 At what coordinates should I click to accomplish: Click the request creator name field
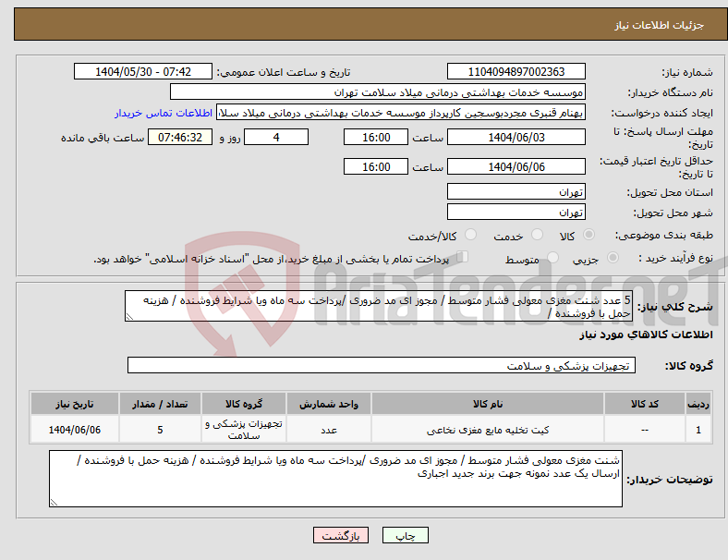pos(401,113)
